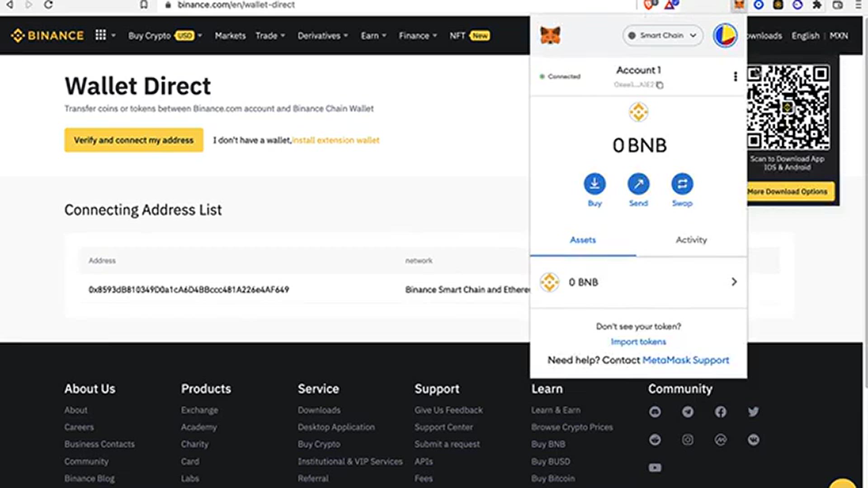This screenshot has width=868, height=488.
Task: Click the Binance logo in header
Action: click(x=47, y=35)
